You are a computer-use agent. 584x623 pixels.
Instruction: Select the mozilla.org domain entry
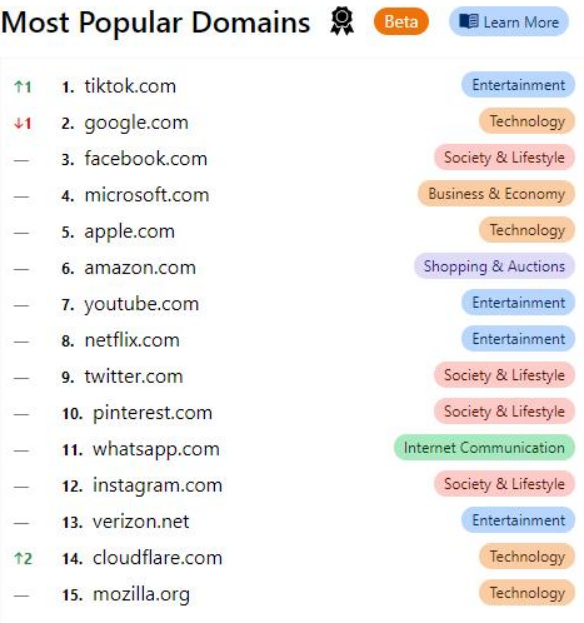[x=141, y=595]
